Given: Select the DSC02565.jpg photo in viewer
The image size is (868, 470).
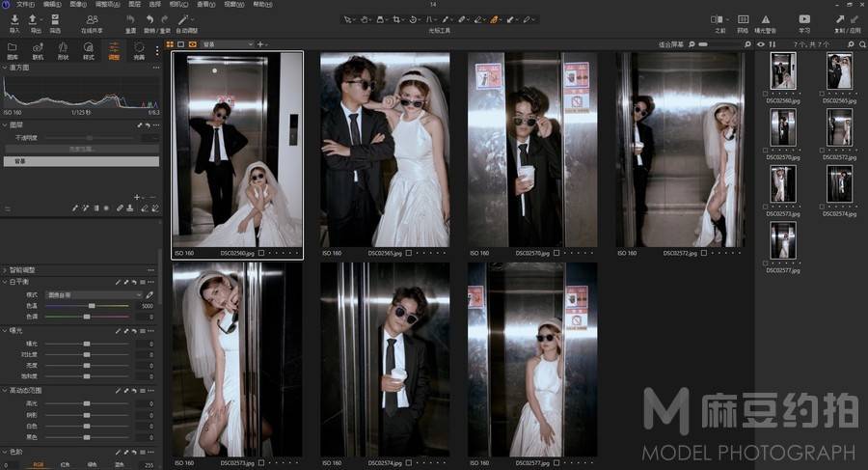Looking at the screenshot, I should [x=385, y=150].
